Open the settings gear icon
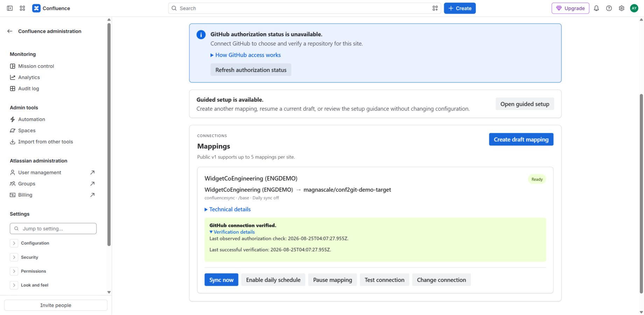Image resolution: width=644 pixels, height=315 pixels. point(622,8)
